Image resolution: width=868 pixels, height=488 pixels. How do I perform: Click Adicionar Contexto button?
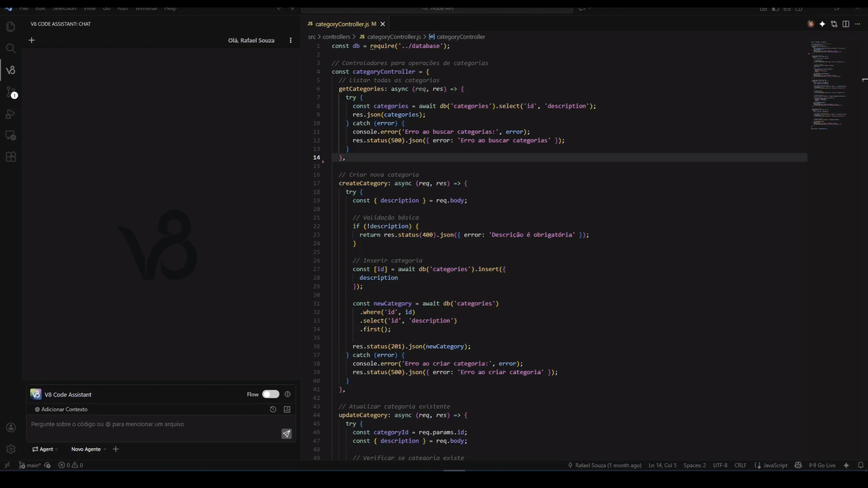click(61, 409)
